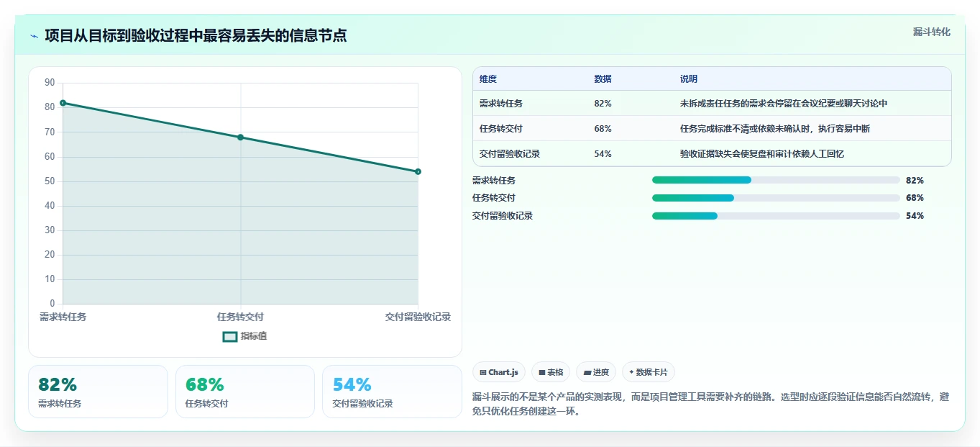
Task: Select the 交付留验收记录 table cell
Action: [x=510, y=154]
